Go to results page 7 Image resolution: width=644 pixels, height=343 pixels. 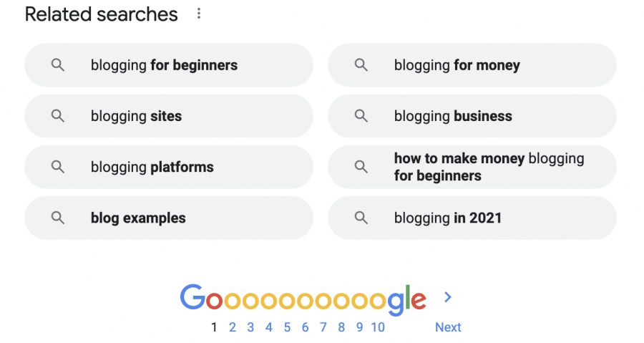[323, 327]
